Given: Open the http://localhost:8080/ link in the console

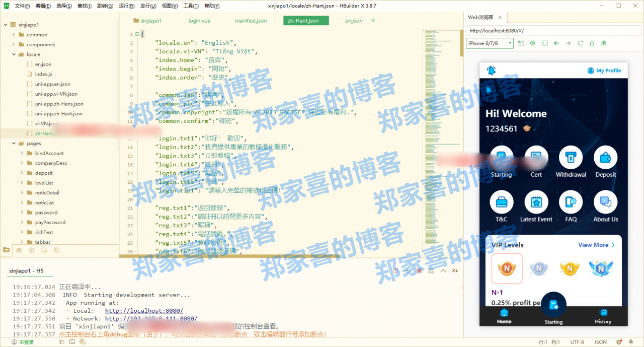Looking at the screenshot, I should (144, 311).
